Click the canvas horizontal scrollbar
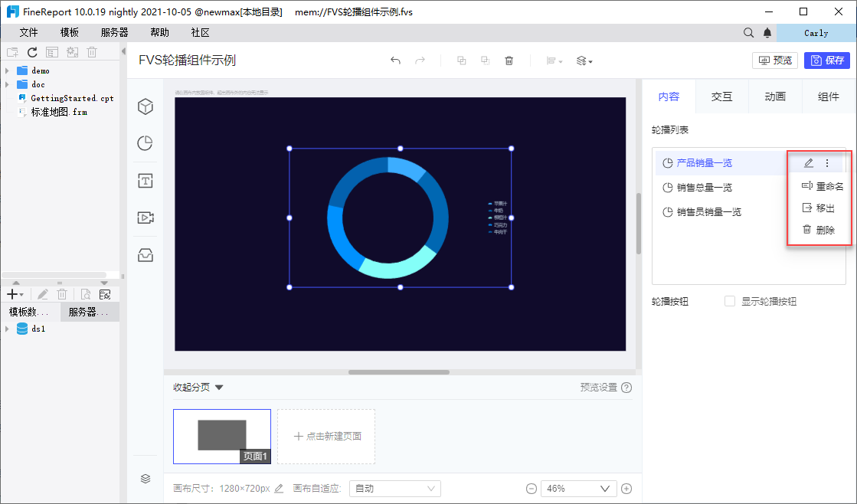Image resolution: width=857 pixels, height=504 pixels. click(399, 372)
